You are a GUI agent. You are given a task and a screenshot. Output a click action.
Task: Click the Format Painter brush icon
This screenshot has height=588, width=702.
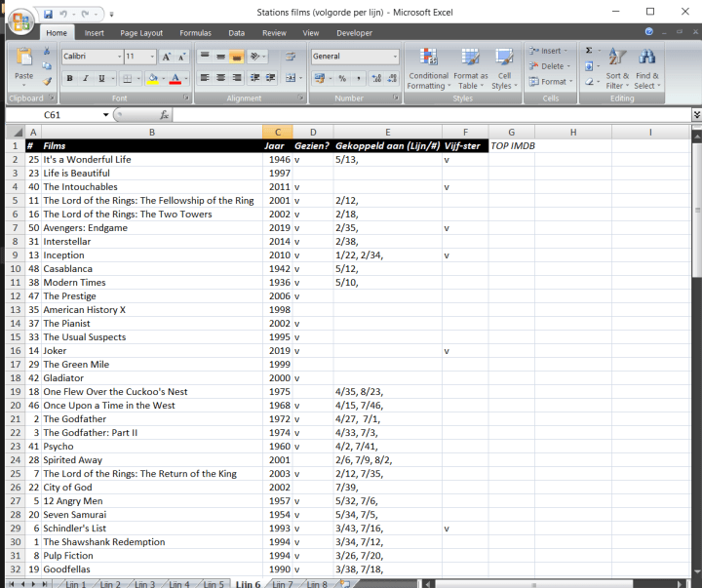tap(48, 83)
